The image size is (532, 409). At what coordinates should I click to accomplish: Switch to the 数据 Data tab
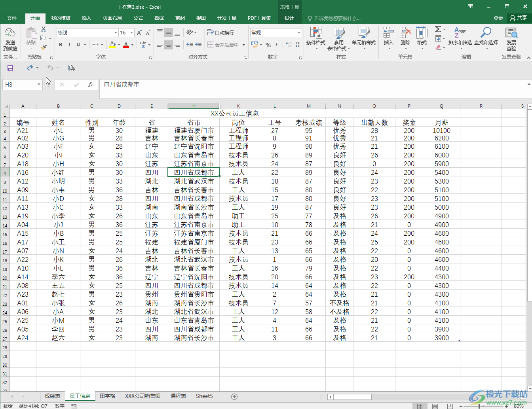(x=159, y=18)
